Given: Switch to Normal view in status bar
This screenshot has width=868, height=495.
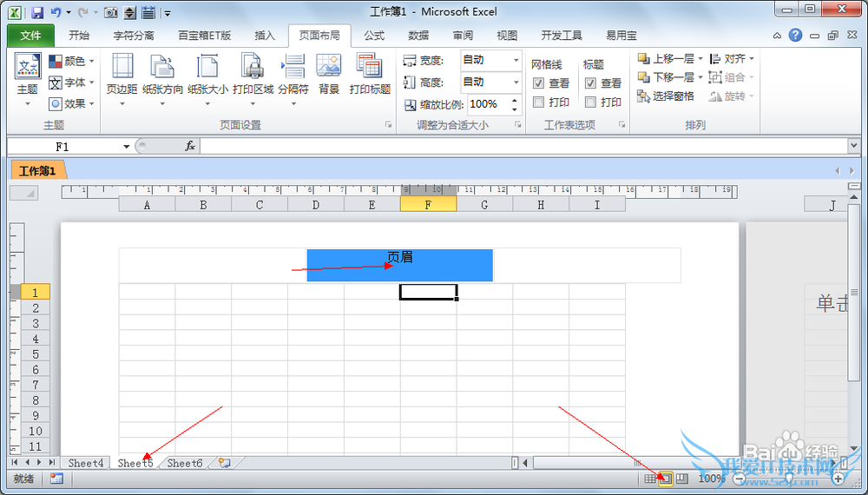Looking at the screenshot, I should click(650, 478).
